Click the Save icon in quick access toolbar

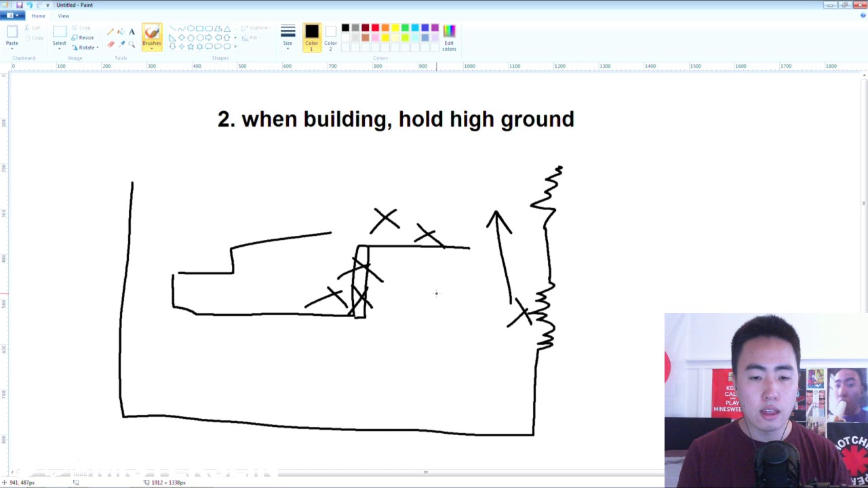pyautogui.click(x=19, y=5)
